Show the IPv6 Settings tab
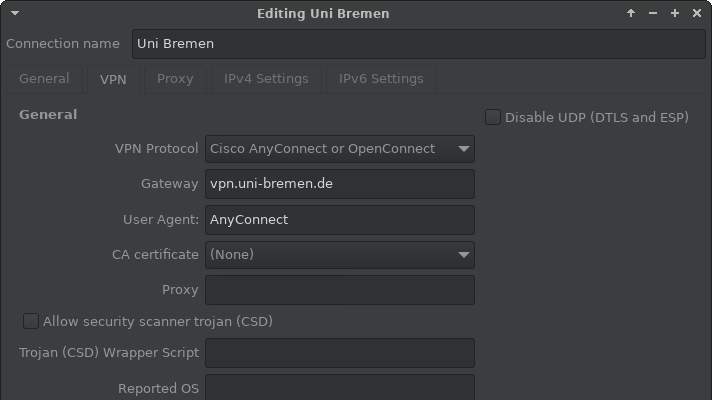 pos(381,79)
